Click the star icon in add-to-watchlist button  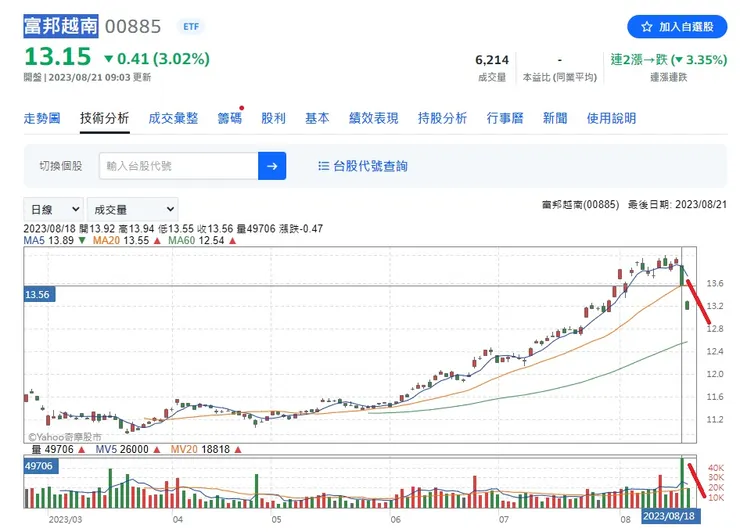(647, 27)
